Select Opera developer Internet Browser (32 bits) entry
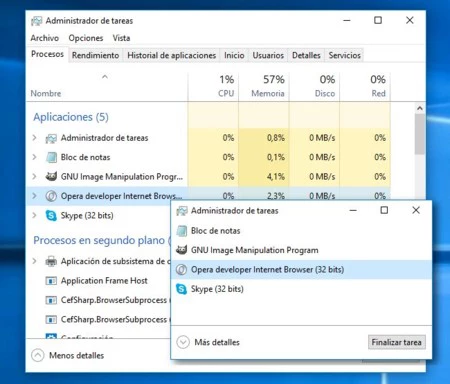 pos(301,269)
